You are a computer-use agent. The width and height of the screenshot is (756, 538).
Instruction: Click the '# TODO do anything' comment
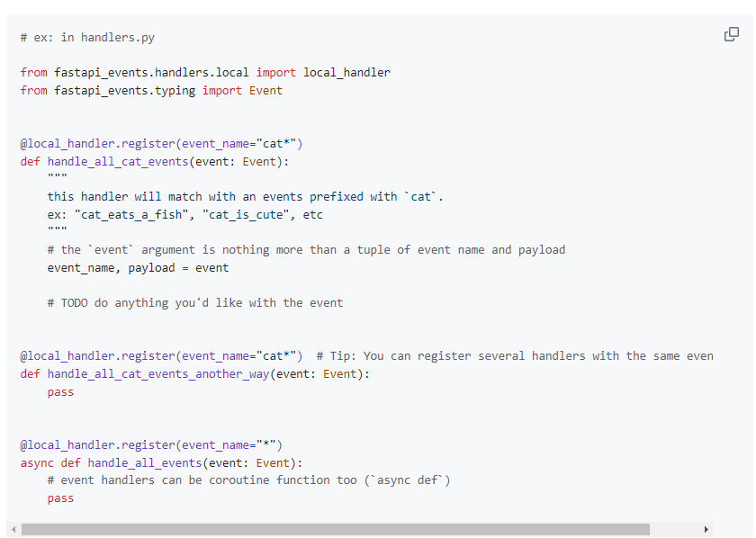(x=195, y=303)
